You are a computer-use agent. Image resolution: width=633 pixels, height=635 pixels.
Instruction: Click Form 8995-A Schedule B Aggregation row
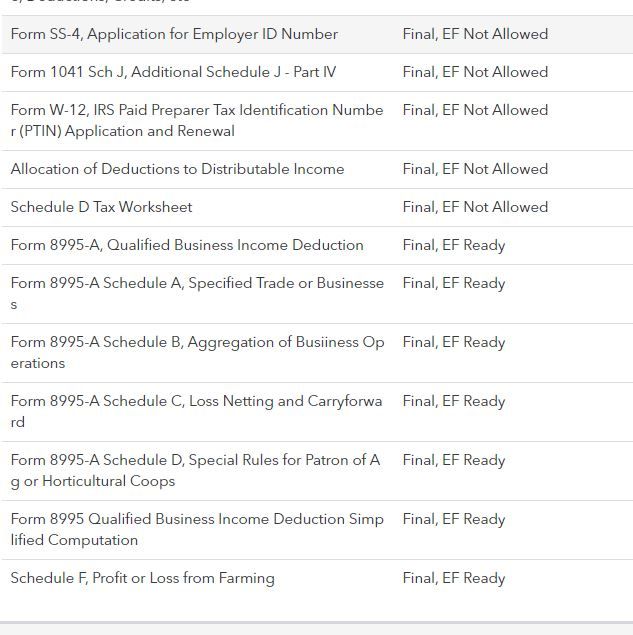317,353
